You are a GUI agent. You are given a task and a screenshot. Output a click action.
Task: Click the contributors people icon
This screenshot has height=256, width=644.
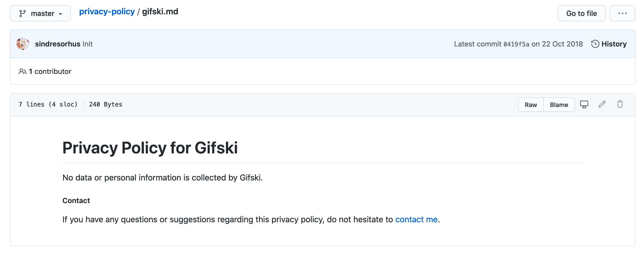22,71
